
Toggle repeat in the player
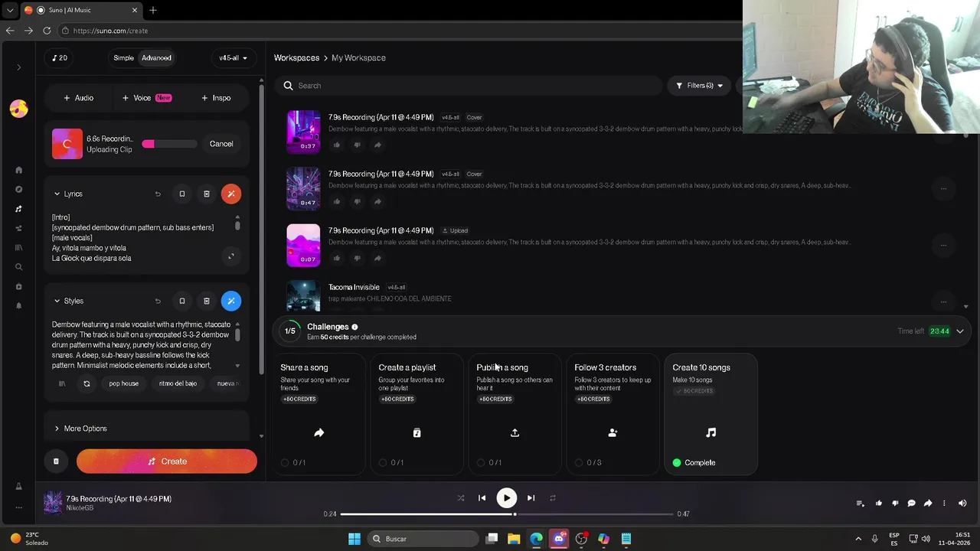pyautogui.click(x=553, y=498)
